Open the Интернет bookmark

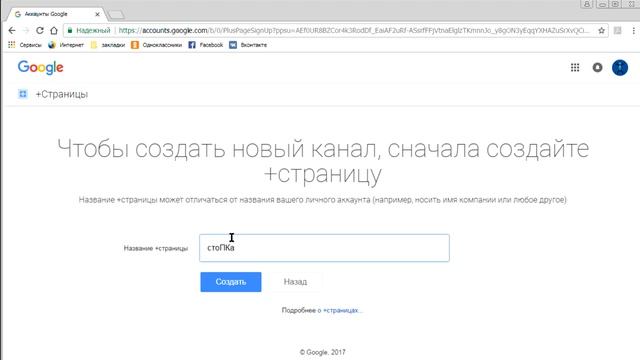coord(66,45)
